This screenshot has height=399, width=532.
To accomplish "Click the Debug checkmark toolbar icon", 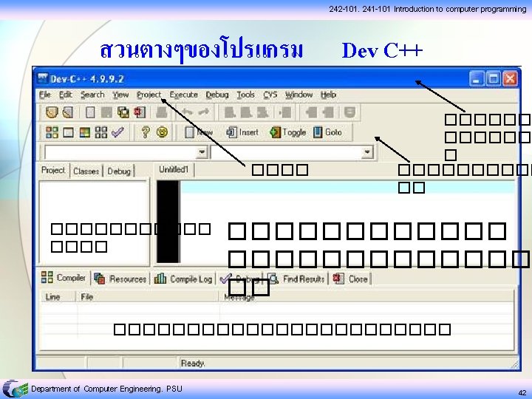I will pyautogui.click(x=117, y=132).
